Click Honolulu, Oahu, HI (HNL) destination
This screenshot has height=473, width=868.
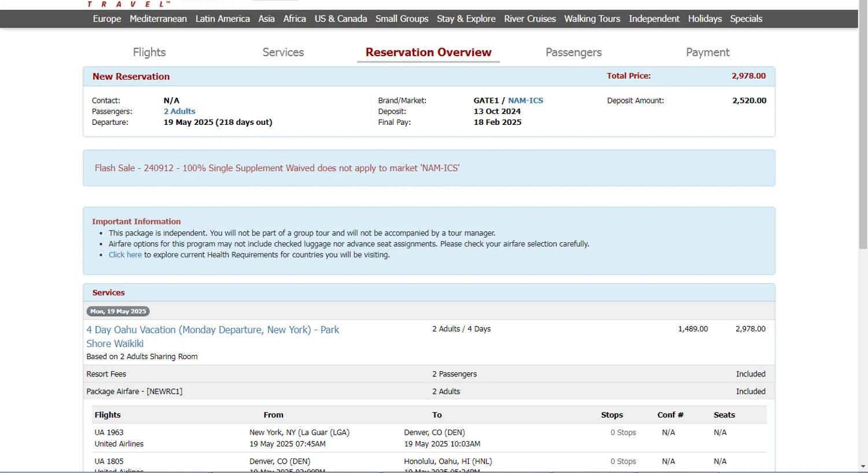[448, 461]
